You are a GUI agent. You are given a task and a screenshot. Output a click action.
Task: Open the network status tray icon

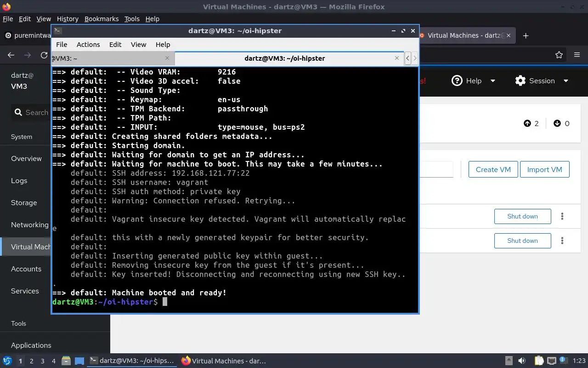click(551, 361)
